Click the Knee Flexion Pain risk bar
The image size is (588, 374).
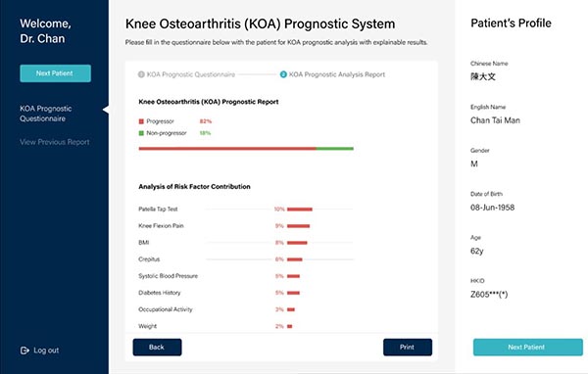coord(299,226)
